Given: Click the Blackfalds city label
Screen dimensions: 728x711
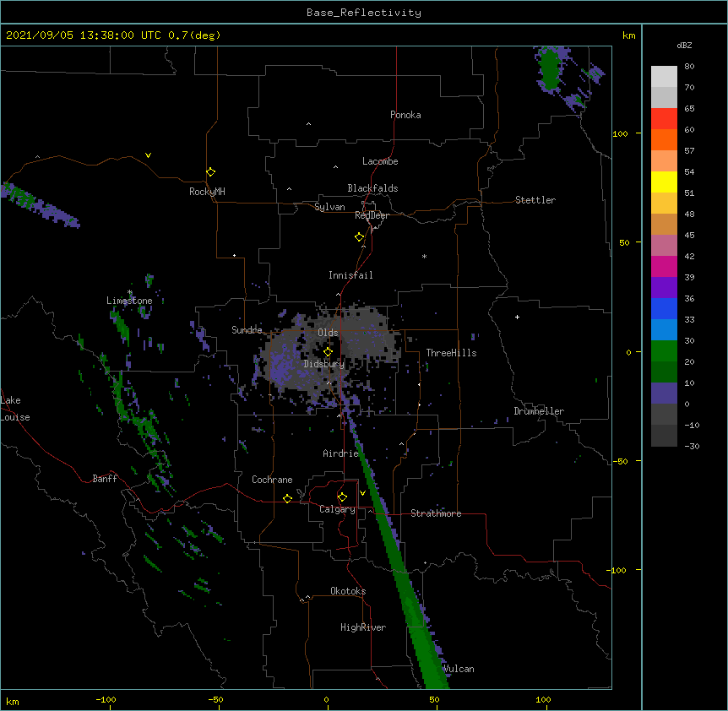Looking at the screenshot, I should tap(372, 188).
